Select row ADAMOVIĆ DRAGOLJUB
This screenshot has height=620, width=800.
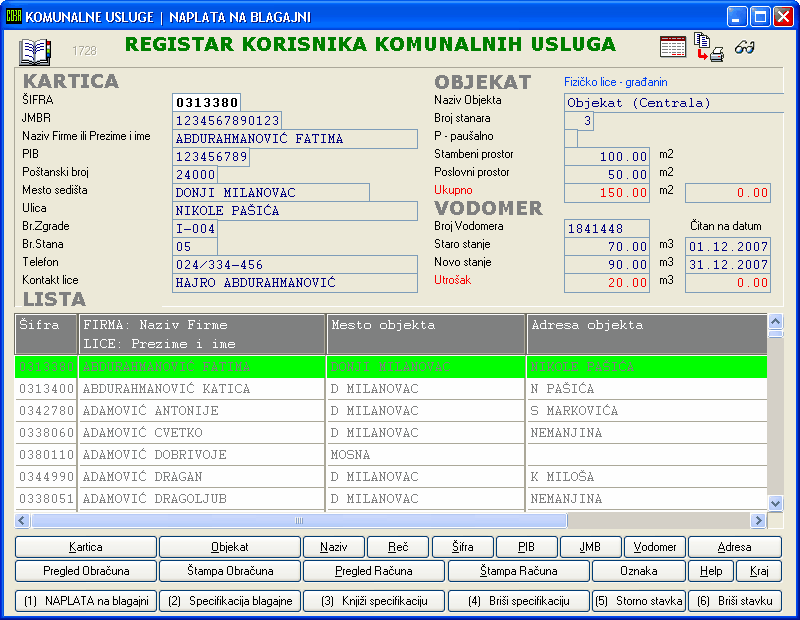coord(391,499)
